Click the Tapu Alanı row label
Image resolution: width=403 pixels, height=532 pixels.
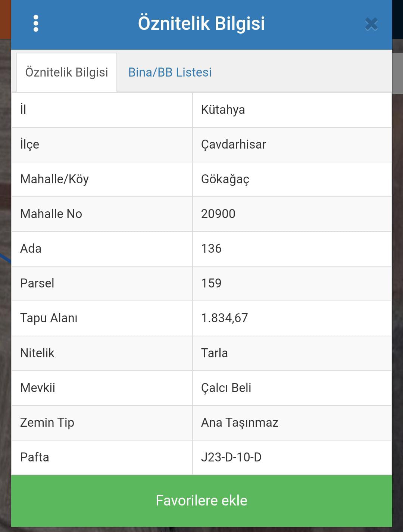[49, 318]
